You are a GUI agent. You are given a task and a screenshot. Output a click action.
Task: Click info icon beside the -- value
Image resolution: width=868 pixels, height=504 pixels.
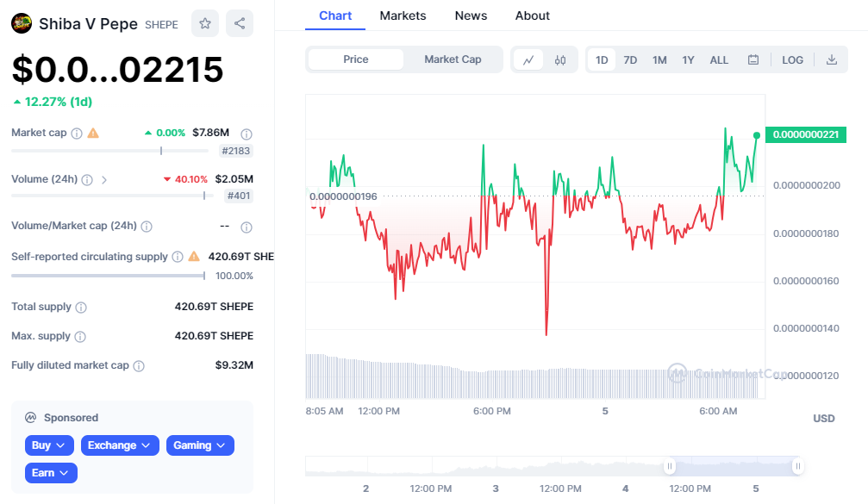click(247, 227)
